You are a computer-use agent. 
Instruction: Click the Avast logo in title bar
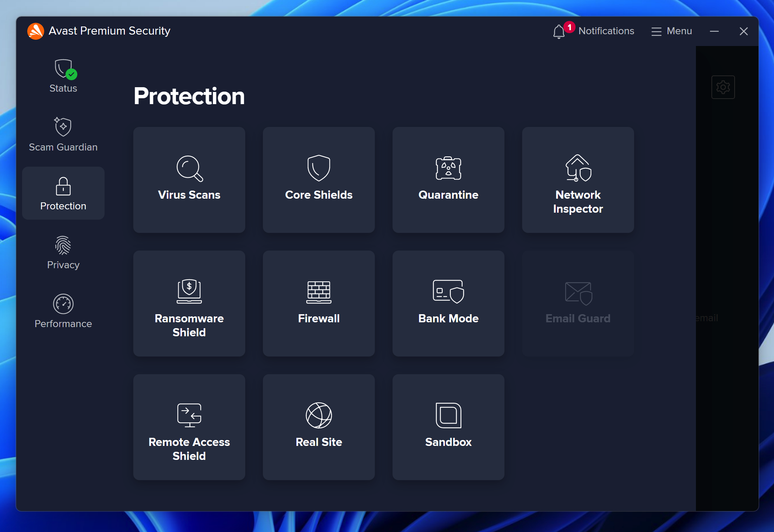pos(36,31)
